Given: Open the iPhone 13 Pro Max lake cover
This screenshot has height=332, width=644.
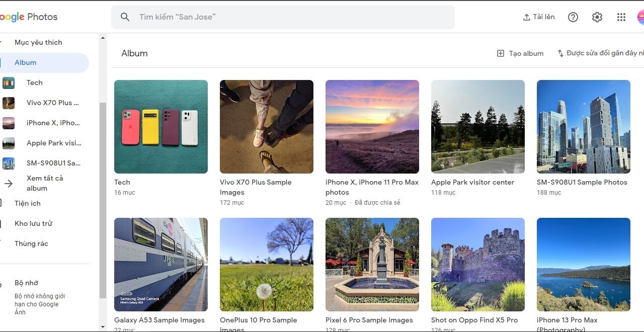Looking at the screenshot, I should point(584,265).
